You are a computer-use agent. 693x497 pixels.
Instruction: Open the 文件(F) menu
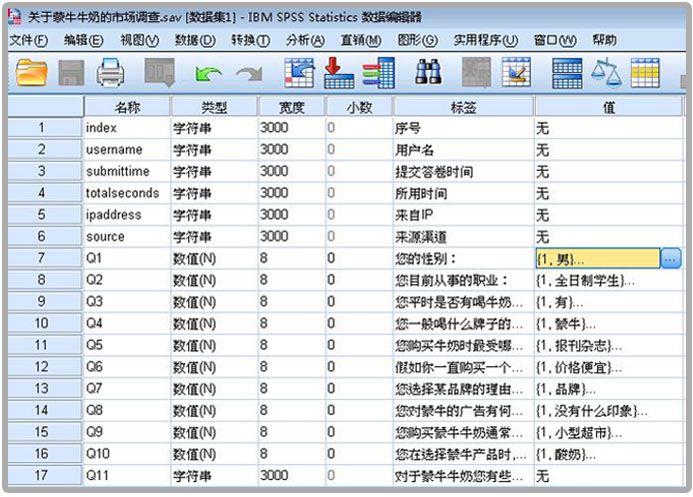point(29,41)
